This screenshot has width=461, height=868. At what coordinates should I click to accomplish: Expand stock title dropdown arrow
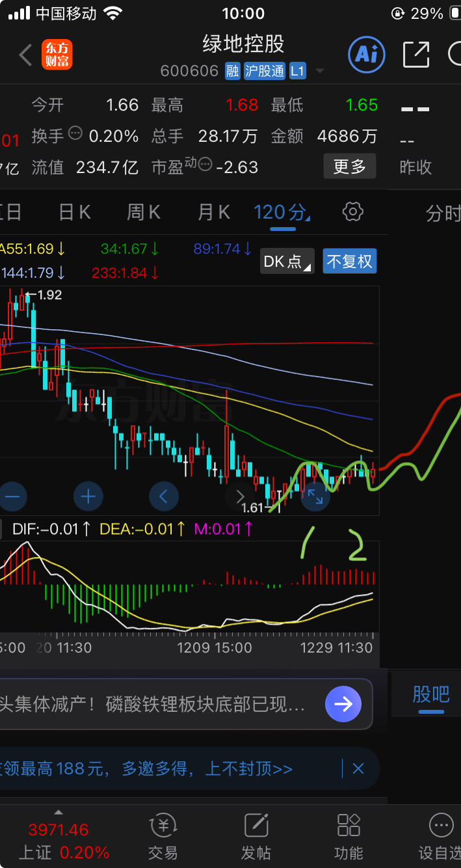(x=319, y=71)
